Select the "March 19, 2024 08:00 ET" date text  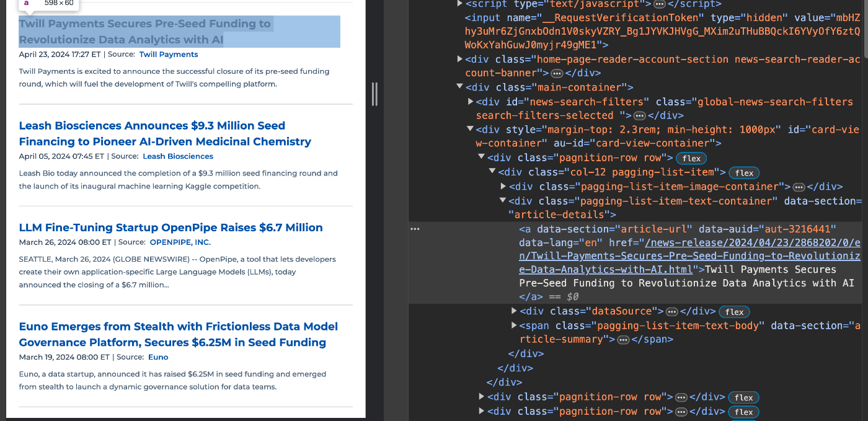[x=64, y=357]
